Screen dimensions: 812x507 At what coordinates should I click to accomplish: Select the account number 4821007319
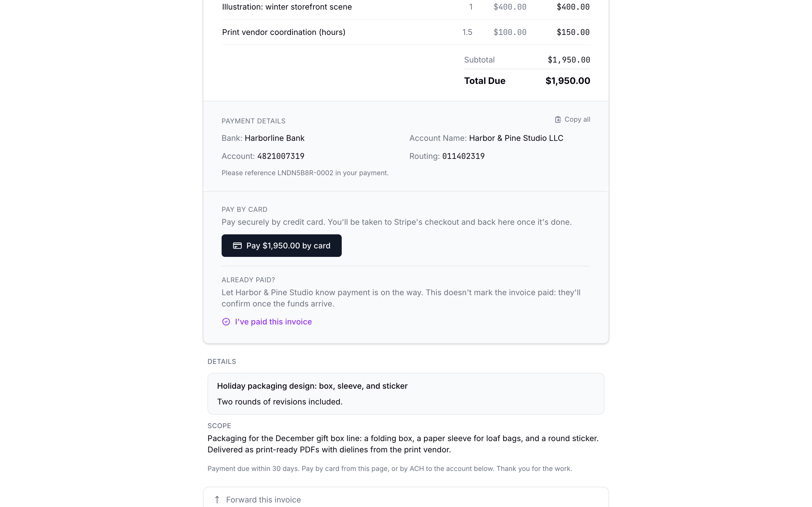click(281, 156)
